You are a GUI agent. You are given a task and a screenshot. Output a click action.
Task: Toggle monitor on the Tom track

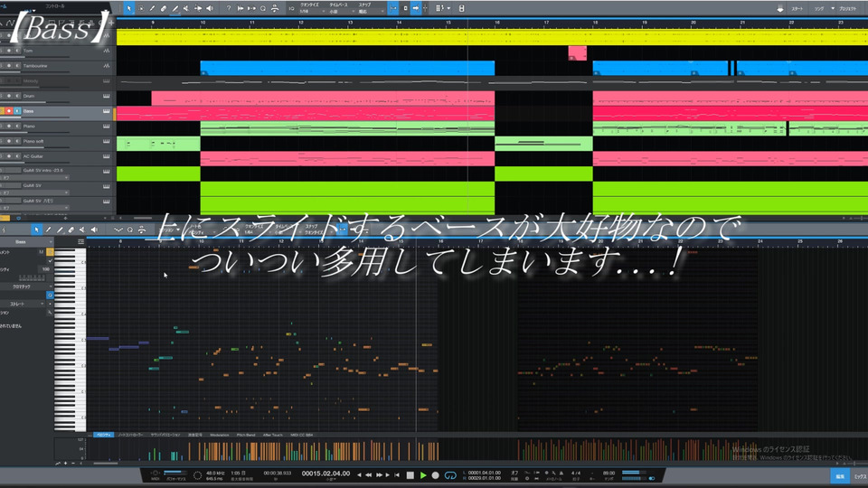(x=17, y=51)
